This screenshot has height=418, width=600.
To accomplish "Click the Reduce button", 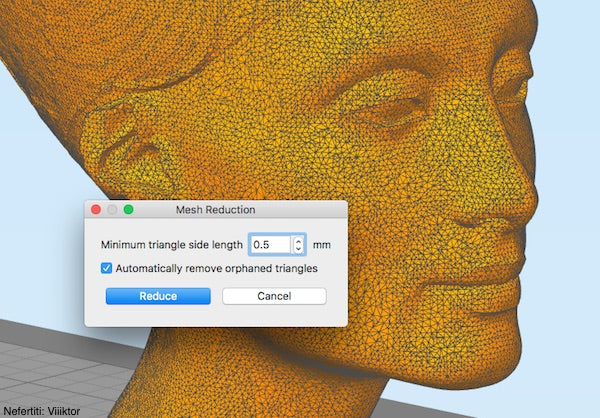I will pyautogui.click(x=158, y=296).
